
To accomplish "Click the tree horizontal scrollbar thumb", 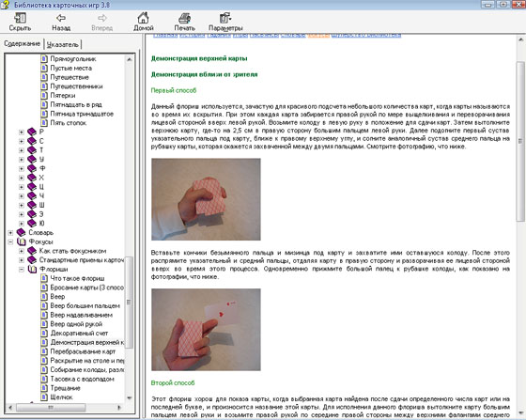I will point(51,408).
